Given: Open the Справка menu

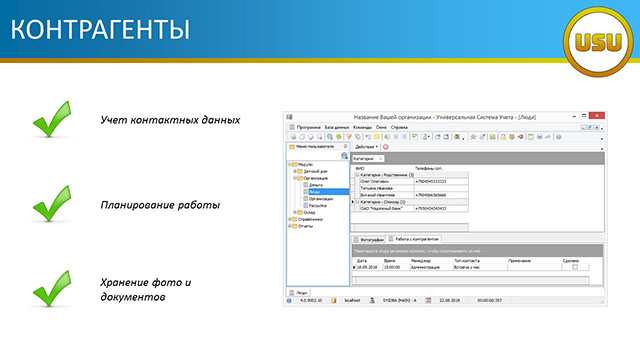Looking at the screenshot, I should pyautogui.click(x=399, y=127).
